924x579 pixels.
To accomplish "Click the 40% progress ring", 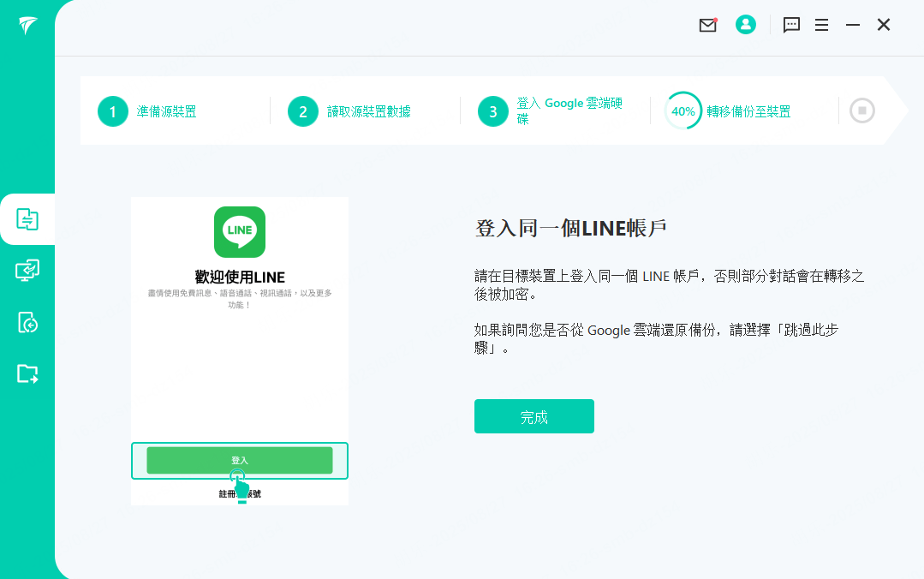I will 682,110.
